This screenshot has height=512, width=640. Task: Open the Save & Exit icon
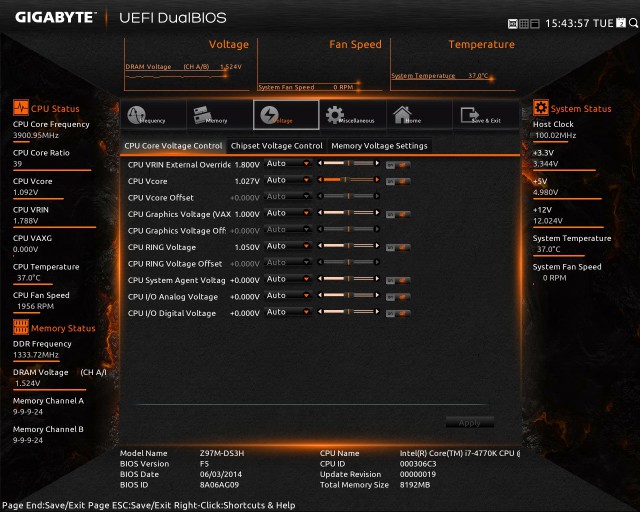[469, 115]
